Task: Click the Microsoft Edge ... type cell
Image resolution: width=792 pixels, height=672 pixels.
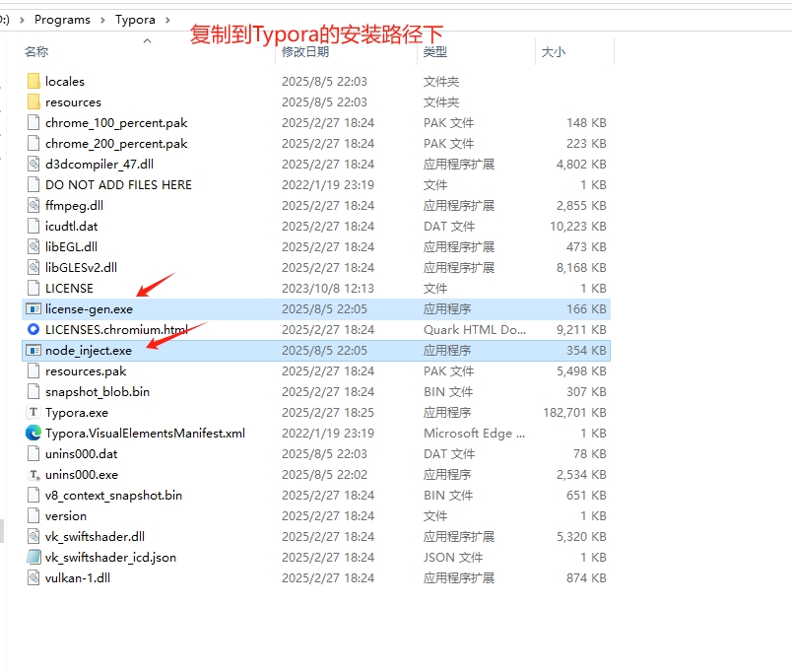Action: (474, 434)
